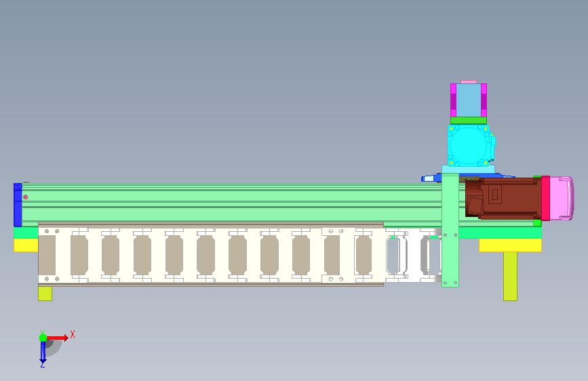Select the dark blue end cap on rail
Image resolution: width=588 pixels, height=381 pixels.
(18, 205)
